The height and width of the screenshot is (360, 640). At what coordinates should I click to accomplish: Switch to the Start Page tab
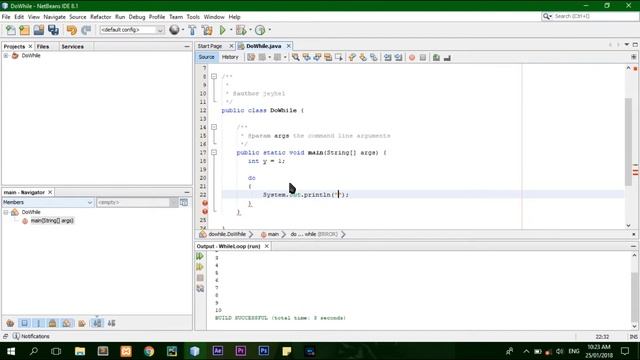210,46
